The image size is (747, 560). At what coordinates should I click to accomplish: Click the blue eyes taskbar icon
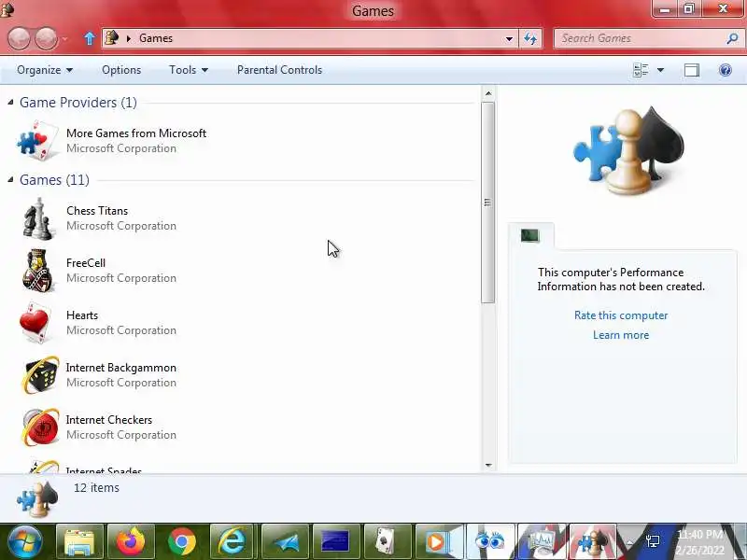pos(491,542)
